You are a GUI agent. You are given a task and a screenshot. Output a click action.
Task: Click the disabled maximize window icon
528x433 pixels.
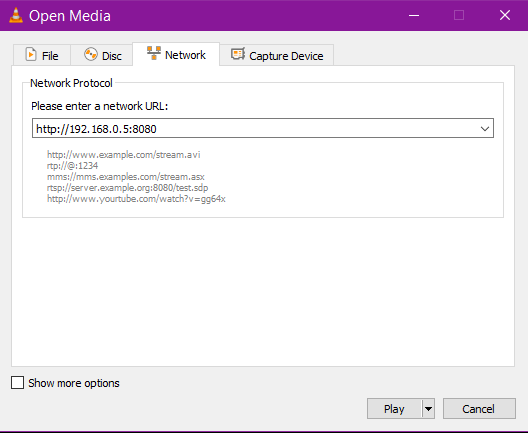(459, 15)
